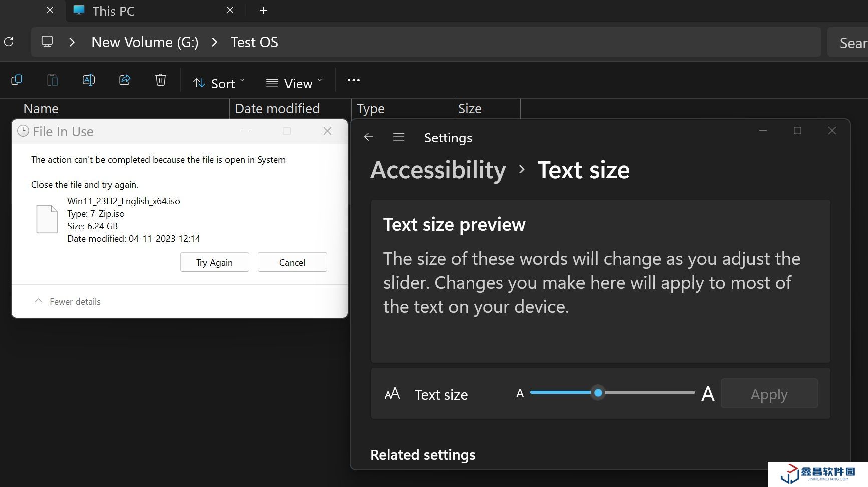Expand the View dropdown

click(x=294, y=83)
